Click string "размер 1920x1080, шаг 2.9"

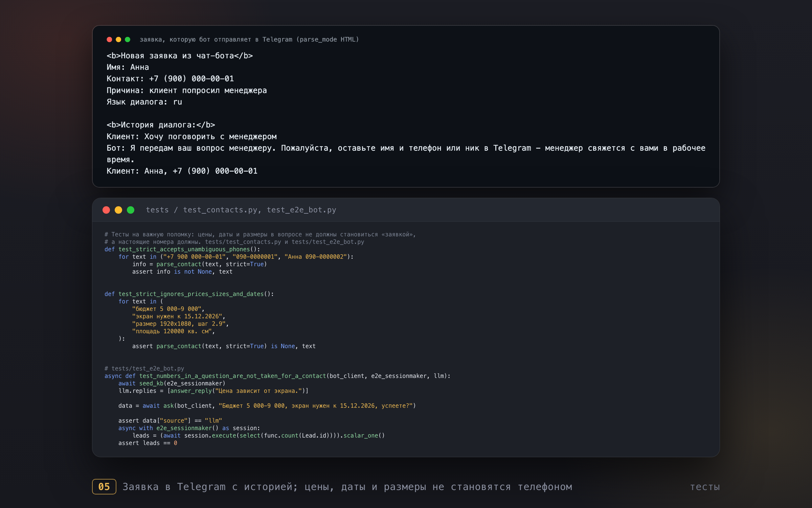(179, 324)
